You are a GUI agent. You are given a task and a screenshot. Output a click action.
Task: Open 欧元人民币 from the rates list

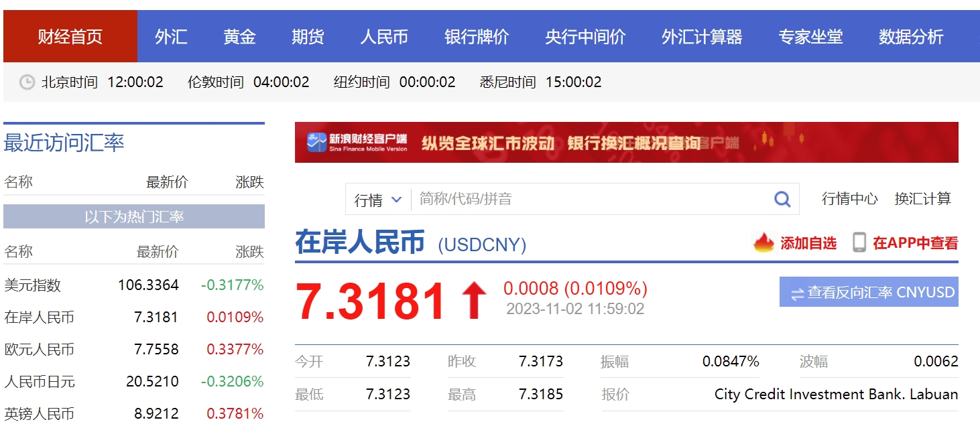point(39,350)
